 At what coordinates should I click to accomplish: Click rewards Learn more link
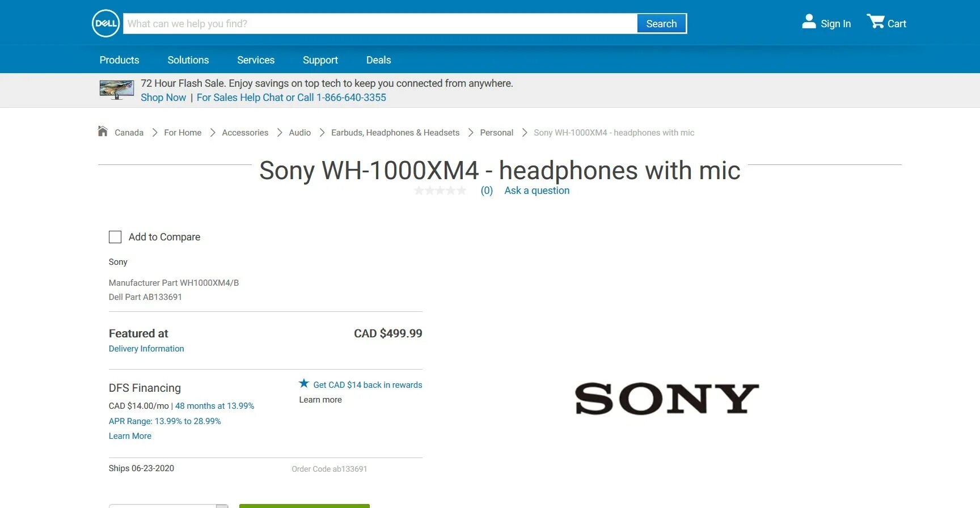point(320,400)
